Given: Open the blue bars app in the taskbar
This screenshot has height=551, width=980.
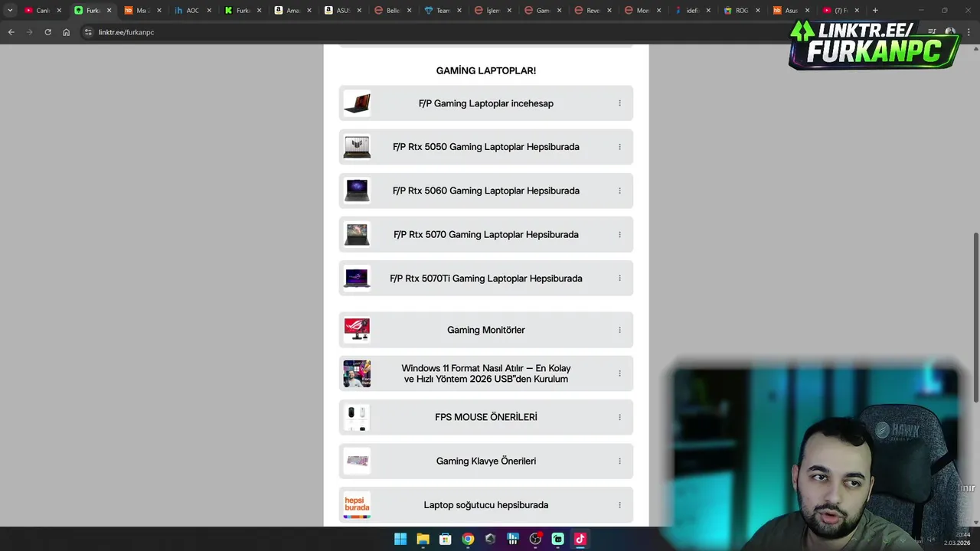Looking at the screenshot, I should 513,539.
